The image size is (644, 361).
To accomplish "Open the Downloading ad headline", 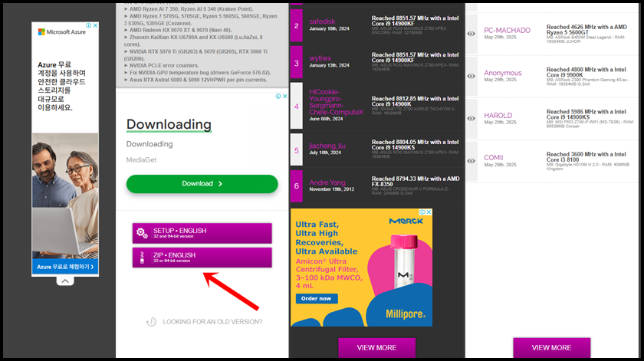I will pos(169,124).
